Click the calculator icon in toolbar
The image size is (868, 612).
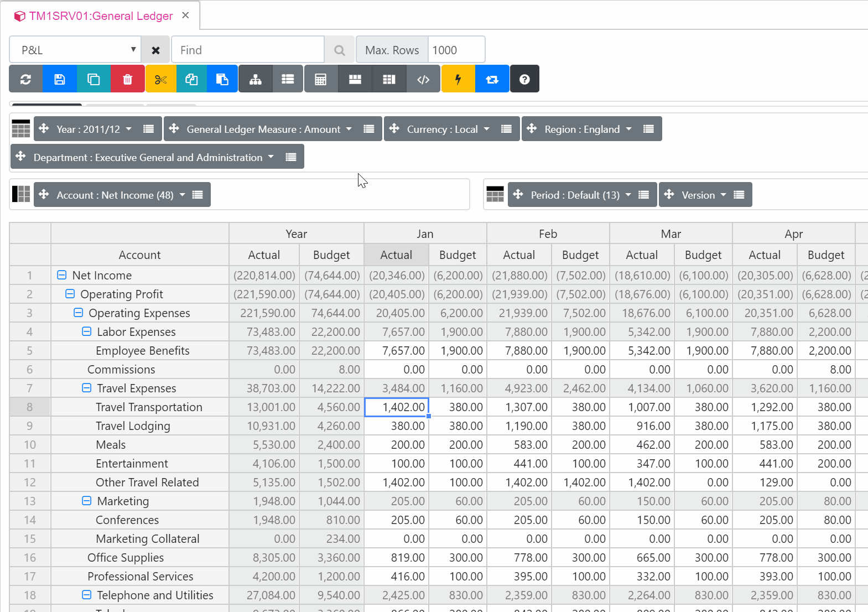(320, 79)
